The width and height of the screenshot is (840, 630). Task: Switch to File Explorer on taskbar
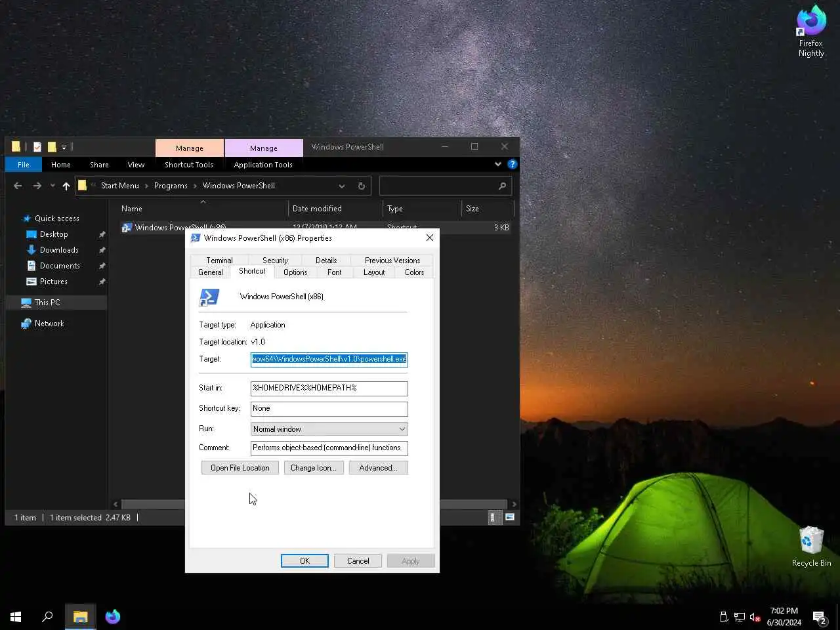tap(80, 617)
